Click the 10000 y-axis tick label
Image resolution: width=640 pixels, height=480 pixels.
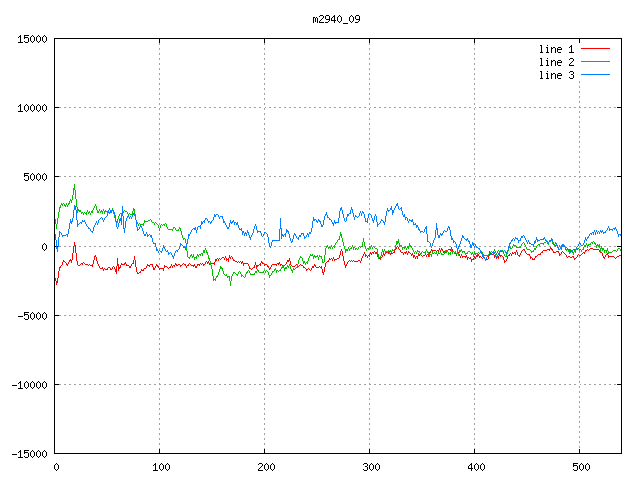[x=31, y=108]
